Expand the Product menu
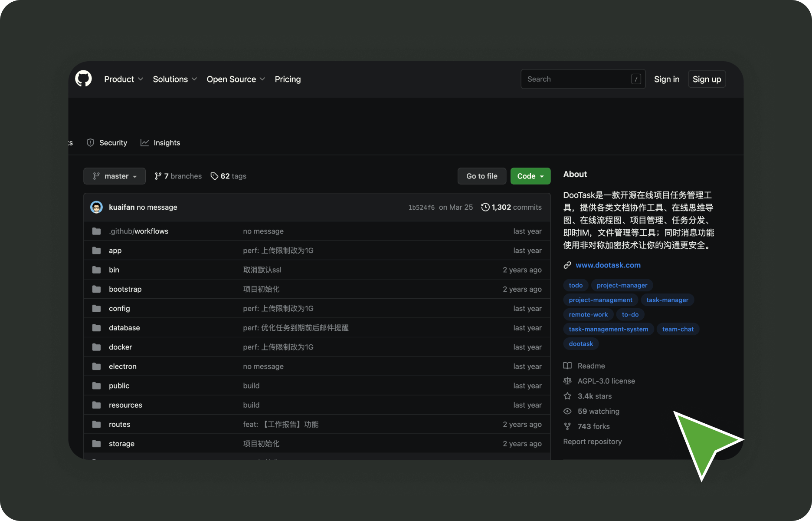This screenshot has width=812, height=521. click(123, 79)
